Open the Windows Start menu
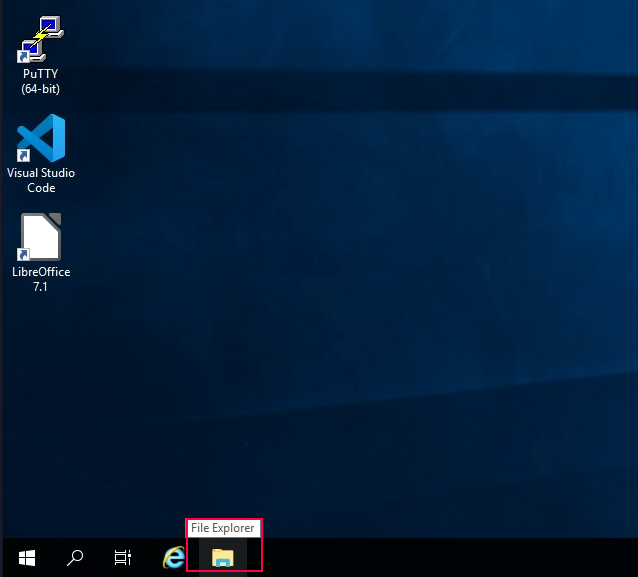This screenshot has height=577, width=638. 27,557
